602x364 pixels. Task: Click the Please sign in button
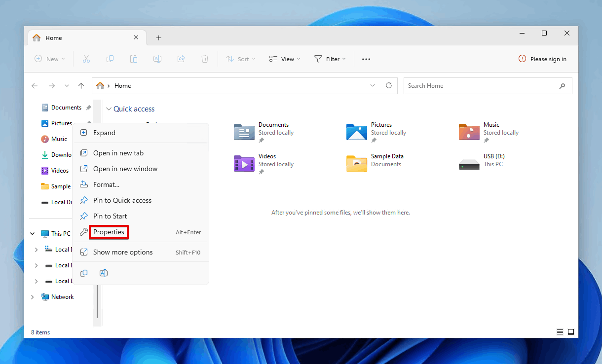pos(542,59)
